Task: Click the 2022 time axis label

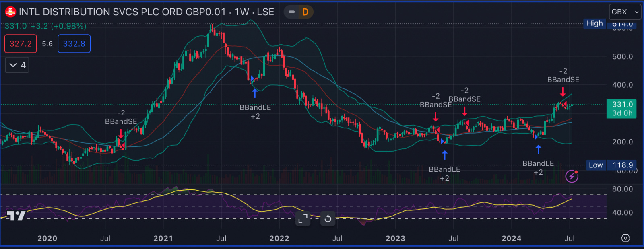Action: [279, 238]
